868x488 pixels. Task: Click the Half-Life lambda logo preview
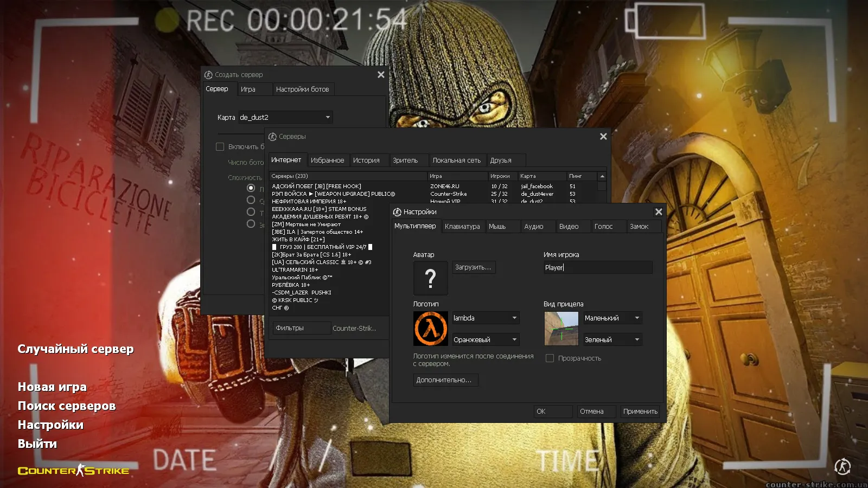tap(430, 329)
